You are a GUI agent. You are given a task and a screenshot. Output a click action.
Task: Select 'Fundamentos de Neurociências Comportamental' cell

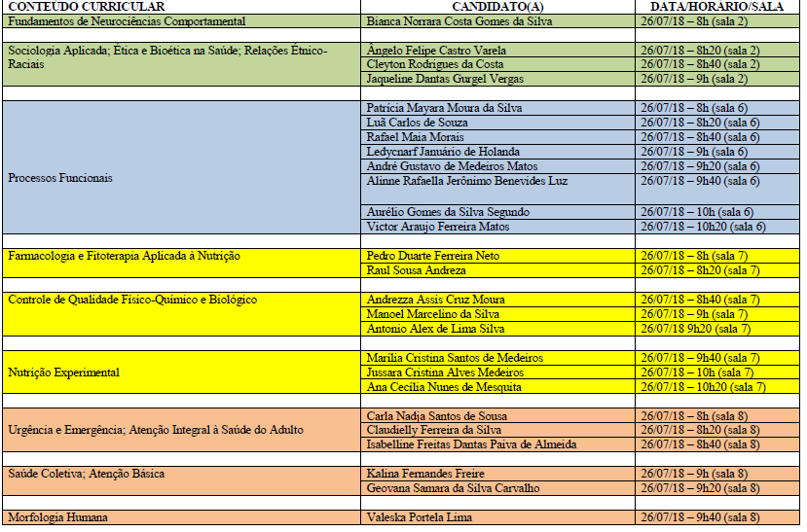[181, 21]
